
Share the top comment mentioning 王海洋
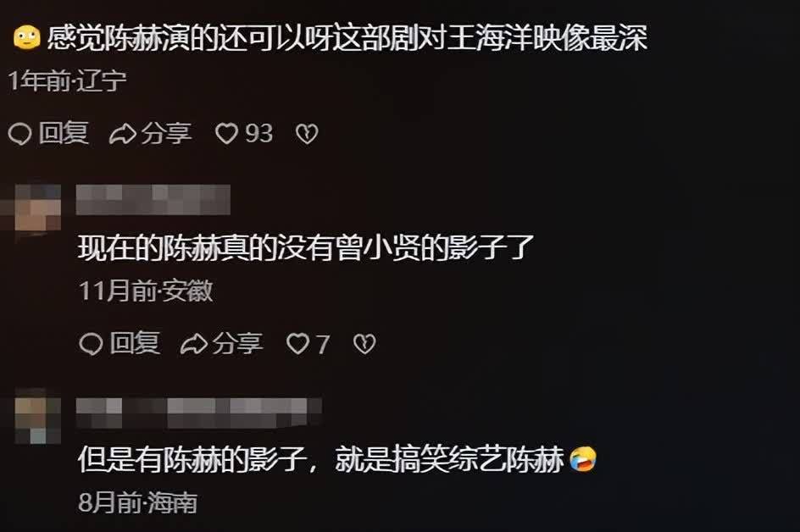click(151, 134)
